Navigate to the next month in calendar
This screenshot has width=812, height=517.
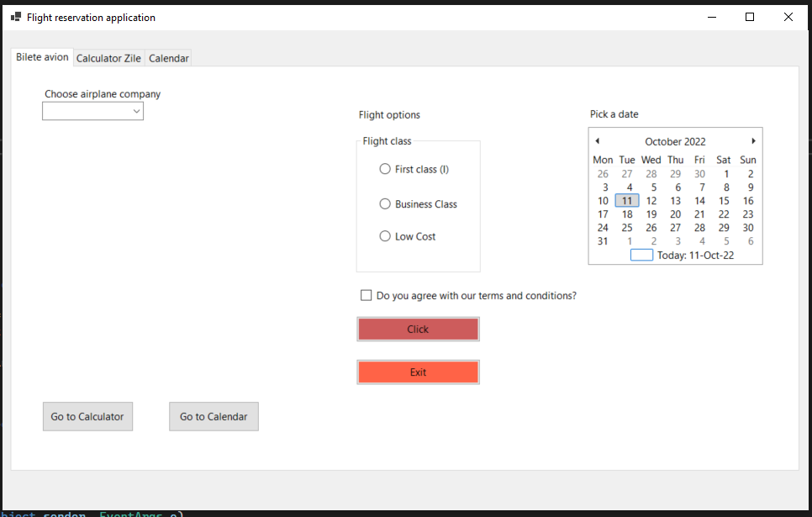(753, 140)
